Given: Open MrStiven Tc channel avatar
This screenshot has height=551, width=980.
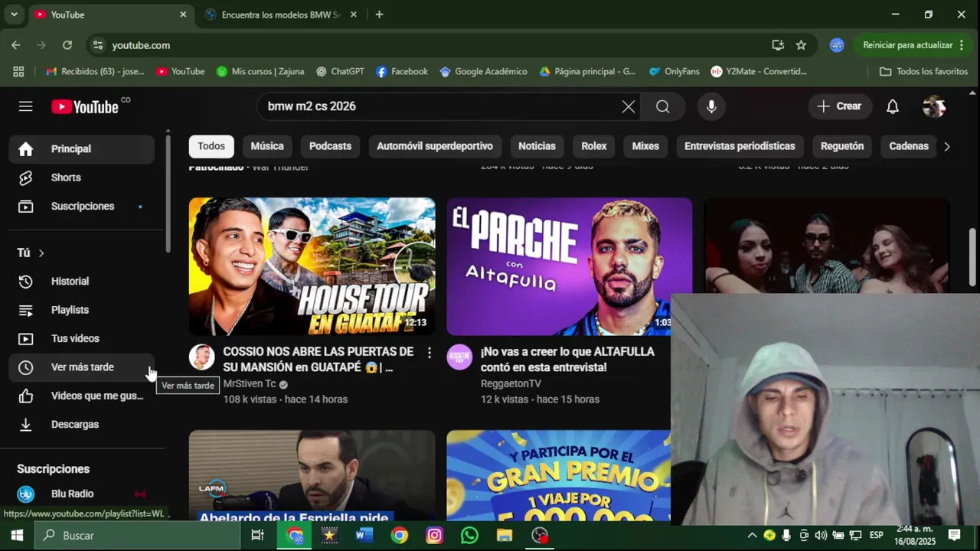Looking at the screenshot, I should click(x=201, y=357).
